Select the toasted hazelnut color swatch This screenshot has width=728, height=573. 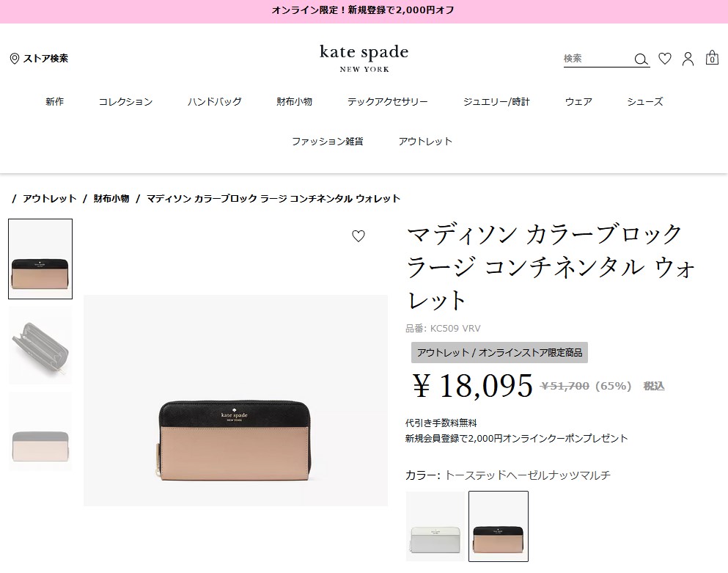click(x=499, y=526)
